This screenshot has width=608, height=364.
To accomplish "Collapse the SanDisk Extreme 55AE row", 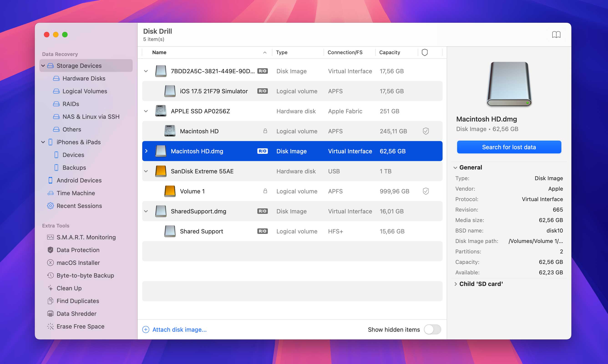I will (x=146, y=171).
